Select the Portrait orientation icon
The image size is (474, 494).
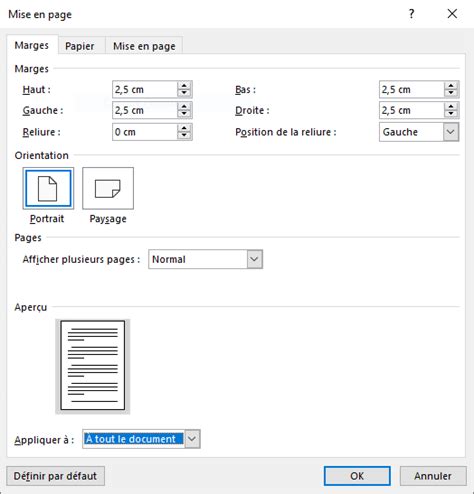(48, 188)
